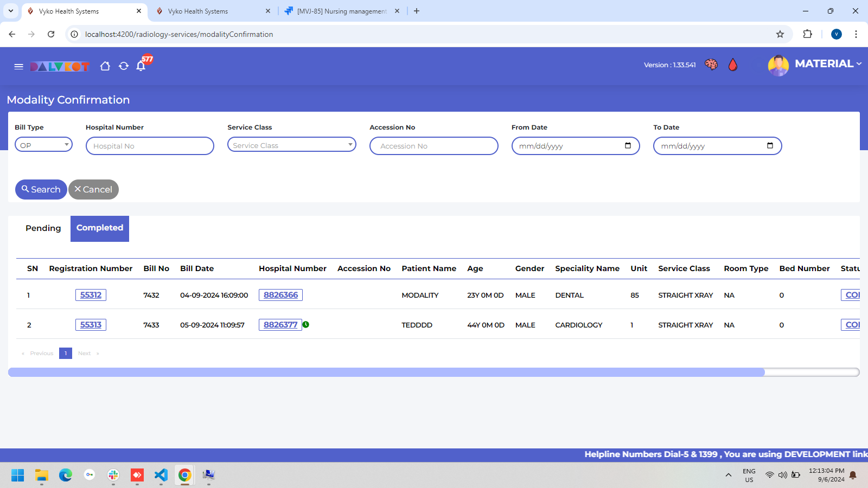Focus the Hospital Number input field
The height and width of the screenshot is (488, 868).
click(x=150, y=146)
